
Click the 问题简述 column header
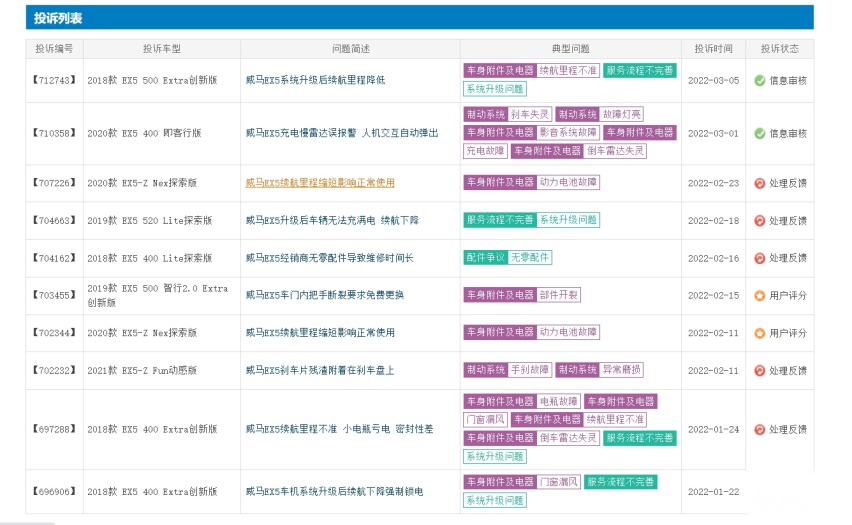(350, 48)
